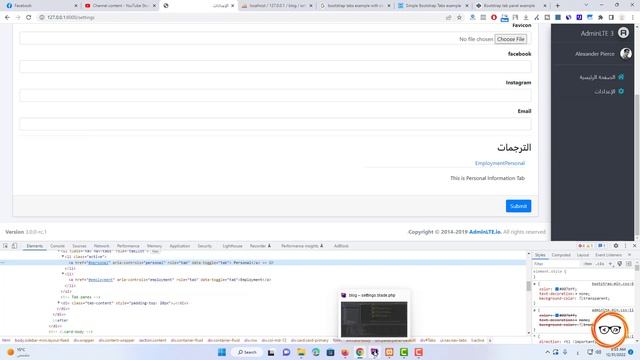Click the blog settings.blade.php window thumbnail
Image resolution: width=640 pixels, height=360 pixels.
(374, 319)
